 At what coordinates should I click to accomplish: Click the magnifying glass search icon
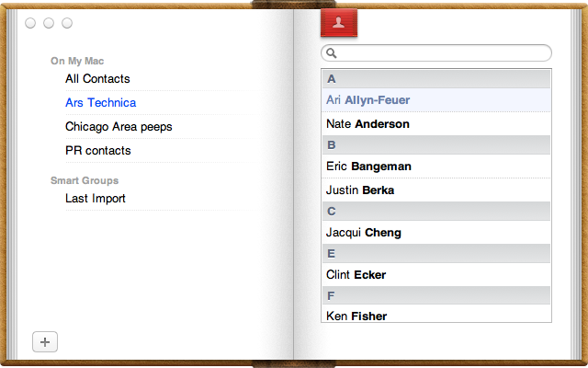pos(331,53)
